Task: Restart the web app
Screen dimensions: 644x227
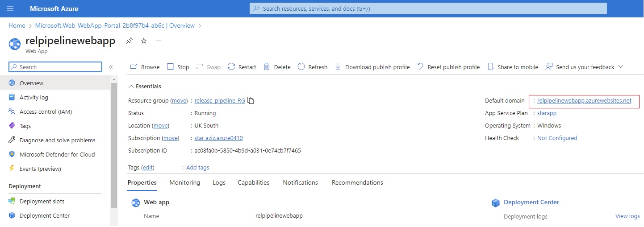Action: click(x=242, y=67)
